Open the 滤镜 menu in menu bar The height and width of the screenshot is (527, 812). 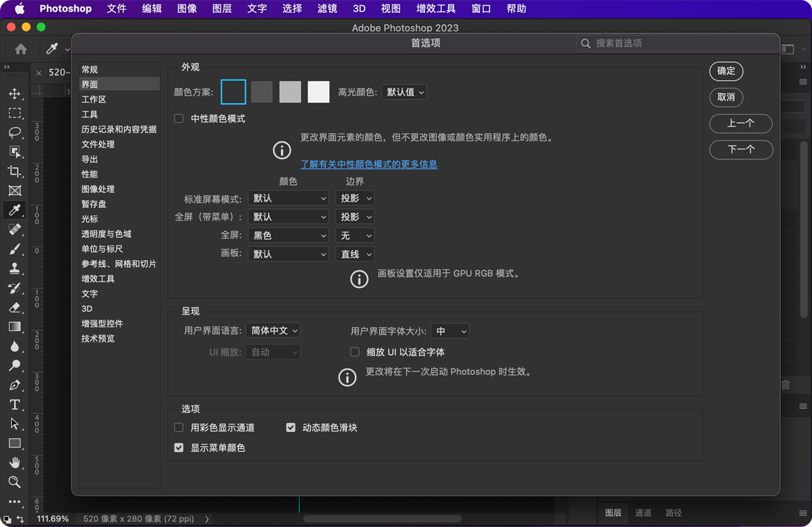click(x=327, y=9)
